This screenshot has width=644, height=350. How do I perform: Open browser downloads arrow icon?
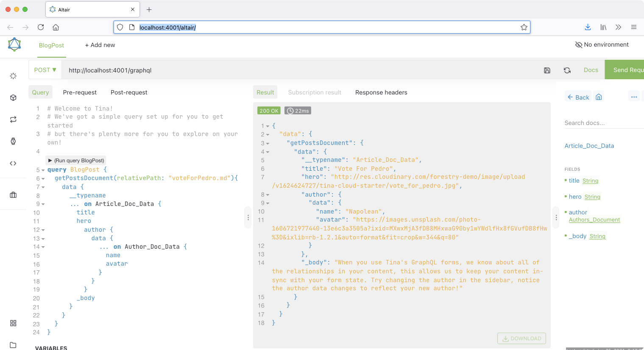tap(588, 27)
